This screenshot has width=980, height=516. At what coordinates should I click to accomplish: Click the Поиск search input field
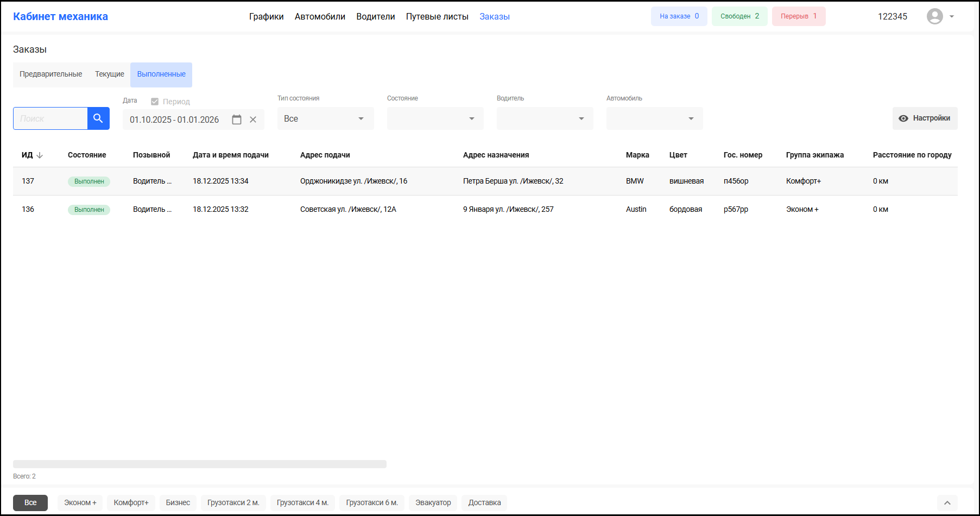[50, 118]
